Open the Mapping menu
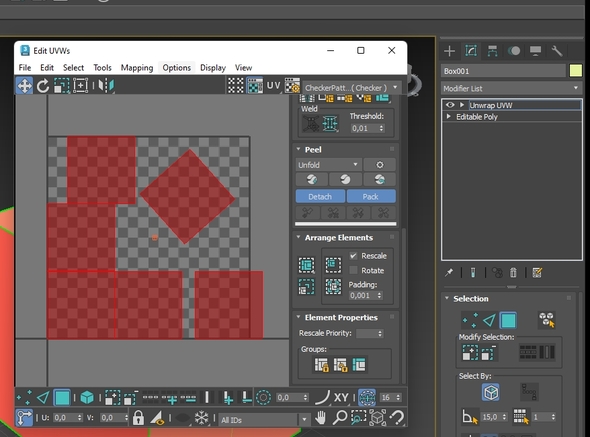This screenshot has width=590, height=437. pos(137,68)
